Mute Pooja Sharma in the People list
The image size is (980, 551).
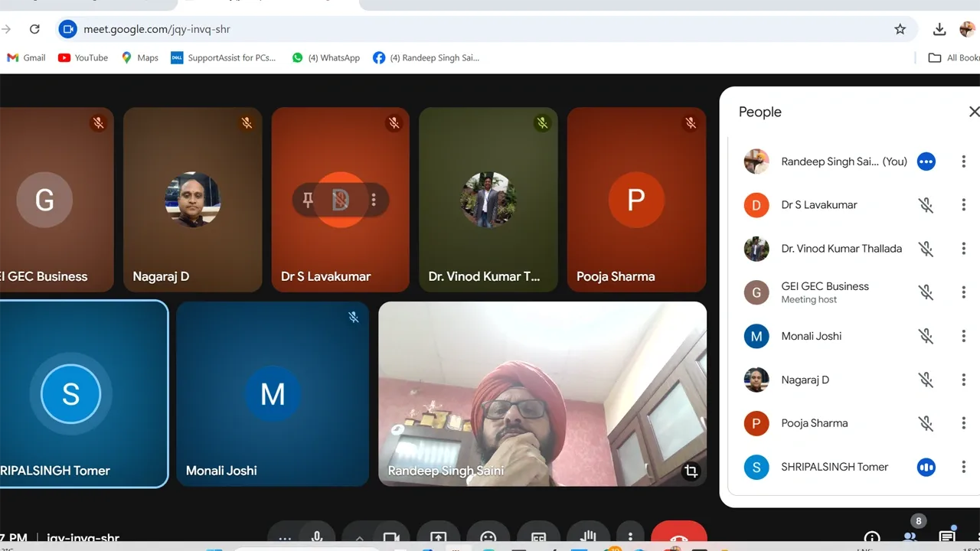[x=926, y=423]
